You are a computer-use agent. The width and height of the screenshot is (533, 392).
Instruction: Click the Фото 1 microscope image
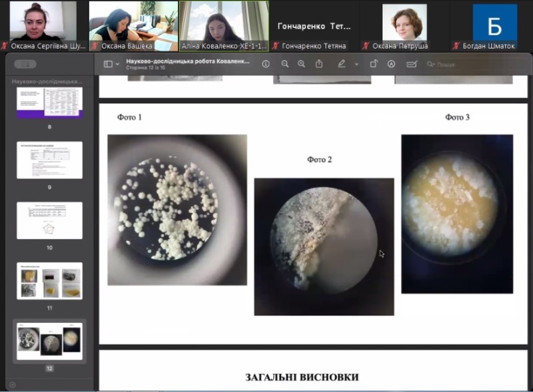(x=177, y=210)
